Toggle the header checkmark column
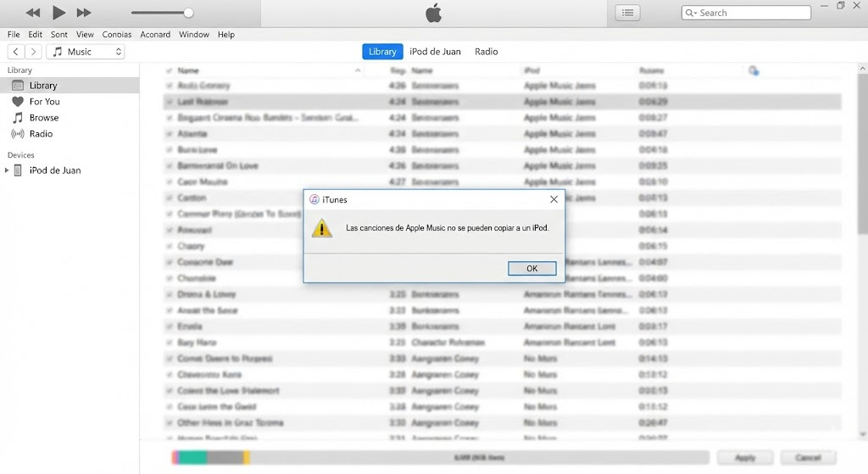 pos(169,70)
